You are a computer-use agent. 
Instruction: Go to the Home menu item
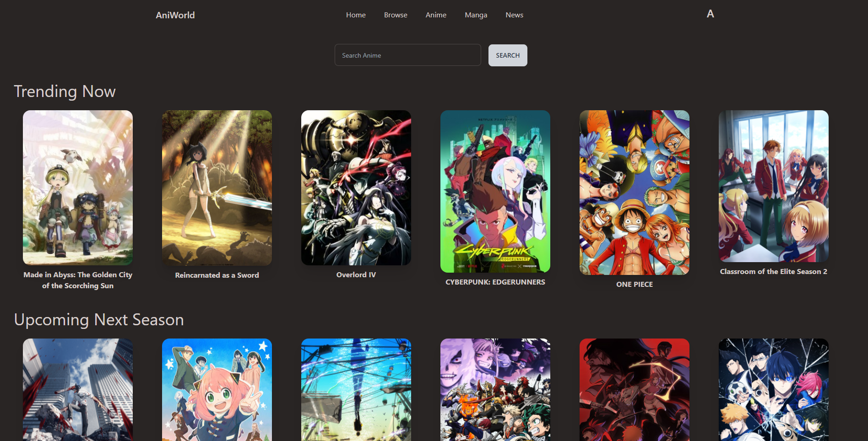pyautogui.click(x=356, y=15)
